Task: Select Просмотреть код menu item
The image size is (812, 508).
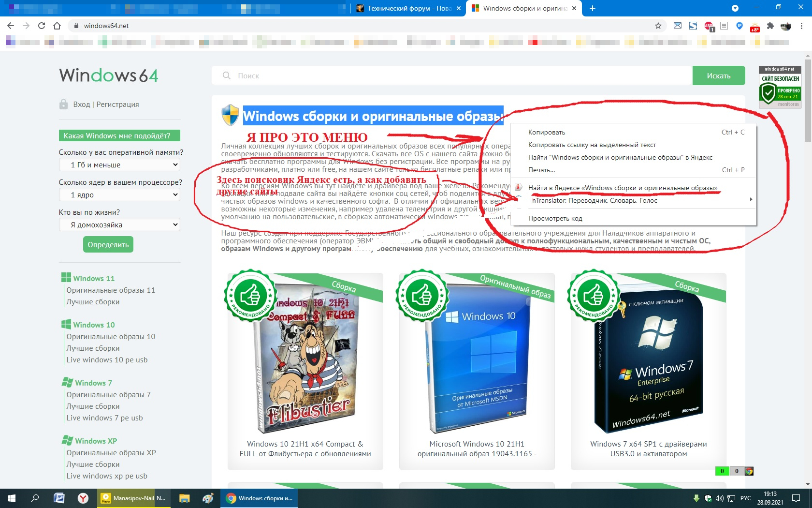Action: pos(634,218)
